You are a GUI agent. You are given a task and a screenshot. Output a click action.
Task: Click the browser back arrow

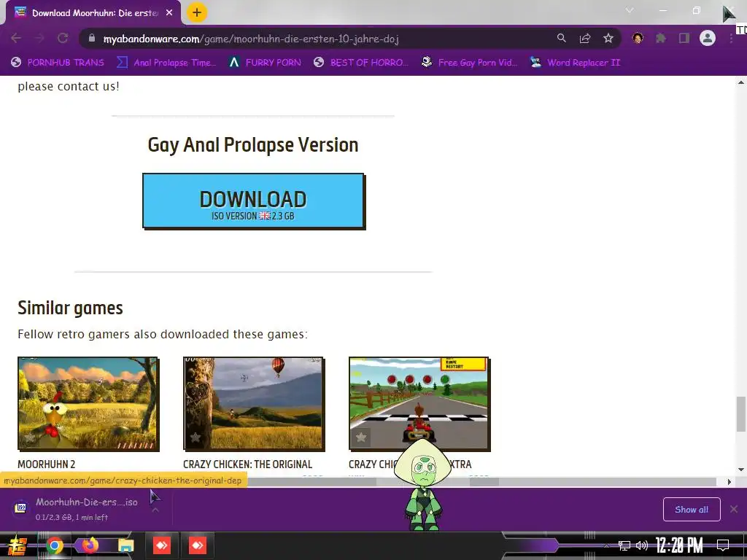16,38
